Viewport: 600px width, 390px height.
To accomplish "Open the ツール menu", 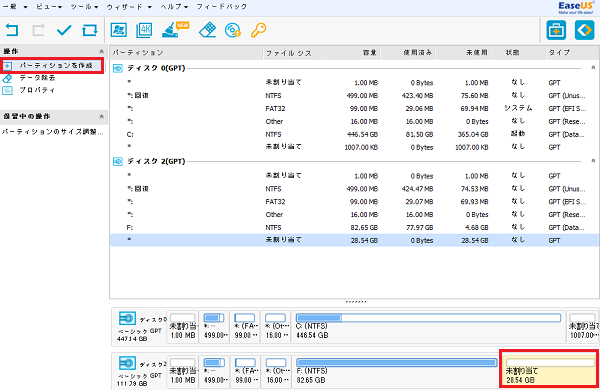I will (x=84, y=7).
